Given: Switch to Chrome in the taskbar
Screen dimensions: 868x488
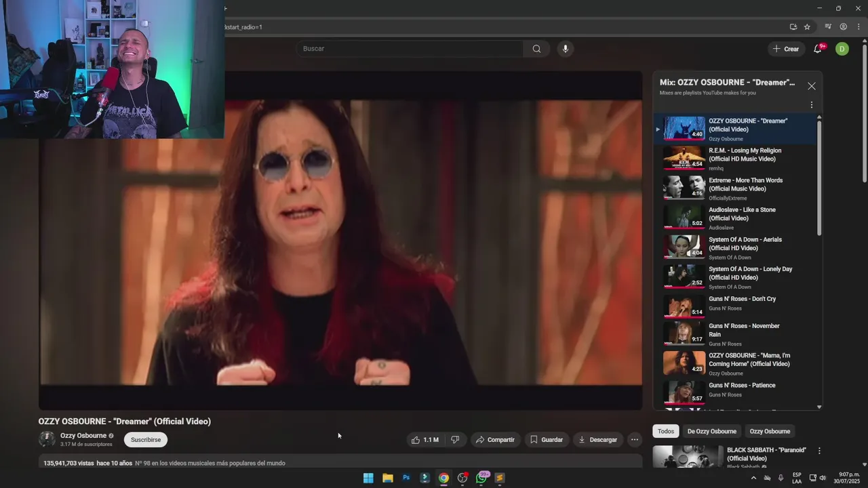Looking at the screenshot, I should tap(443, 478).
